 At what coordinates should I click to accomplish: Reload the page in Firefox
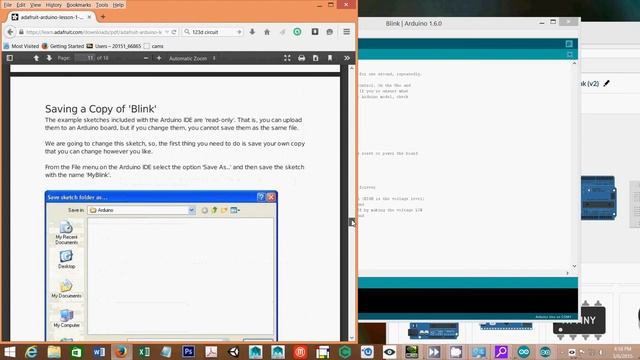click(174, 32)
